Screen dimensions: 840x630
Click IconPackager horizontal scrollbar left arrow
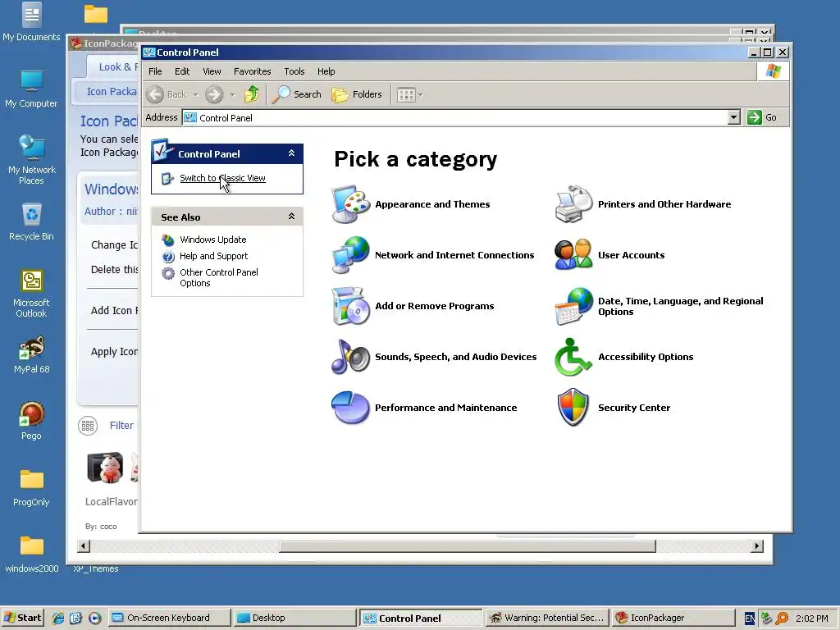pos(84,546)
